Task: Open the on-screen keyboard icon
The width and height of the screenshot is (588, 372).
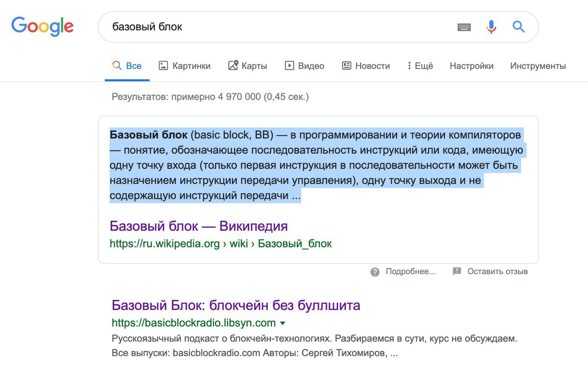Action: tap(464, 27)
